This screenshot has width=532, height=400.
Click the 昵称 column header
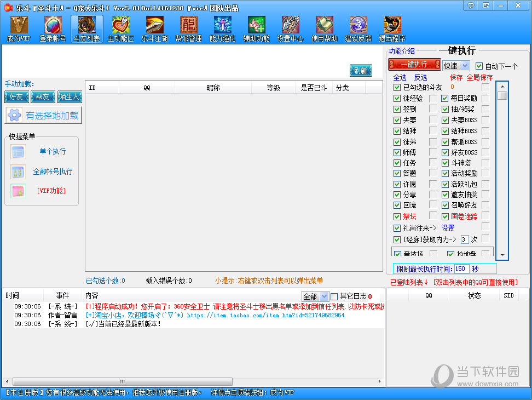click(x=213, y=88)
